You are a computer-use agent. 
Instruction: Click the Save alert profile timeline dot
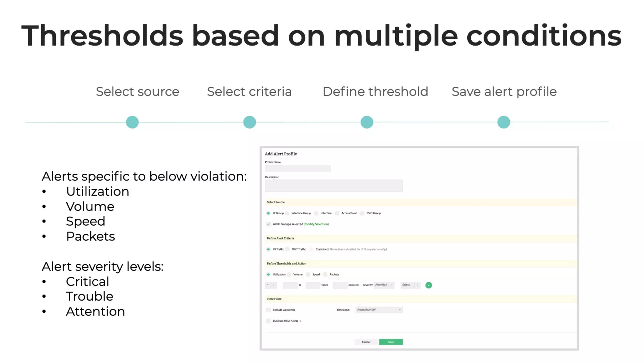(504, 122)
